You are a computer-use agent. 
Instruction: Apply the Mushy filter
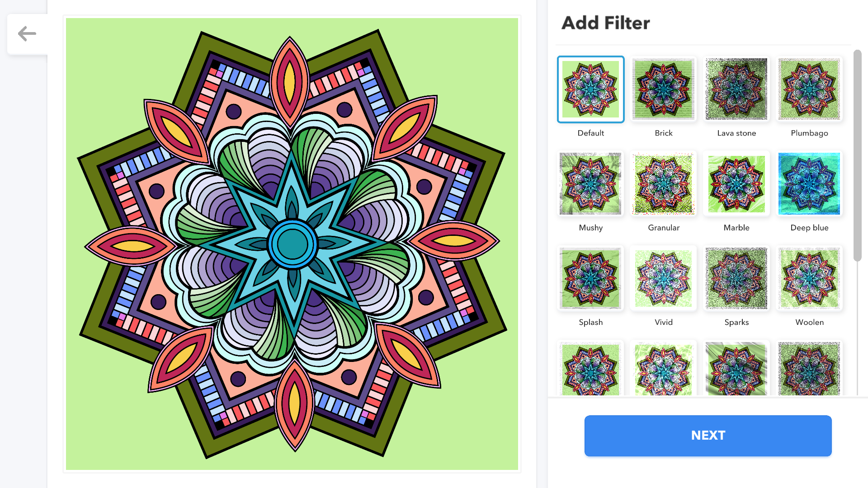coord(590,184)
